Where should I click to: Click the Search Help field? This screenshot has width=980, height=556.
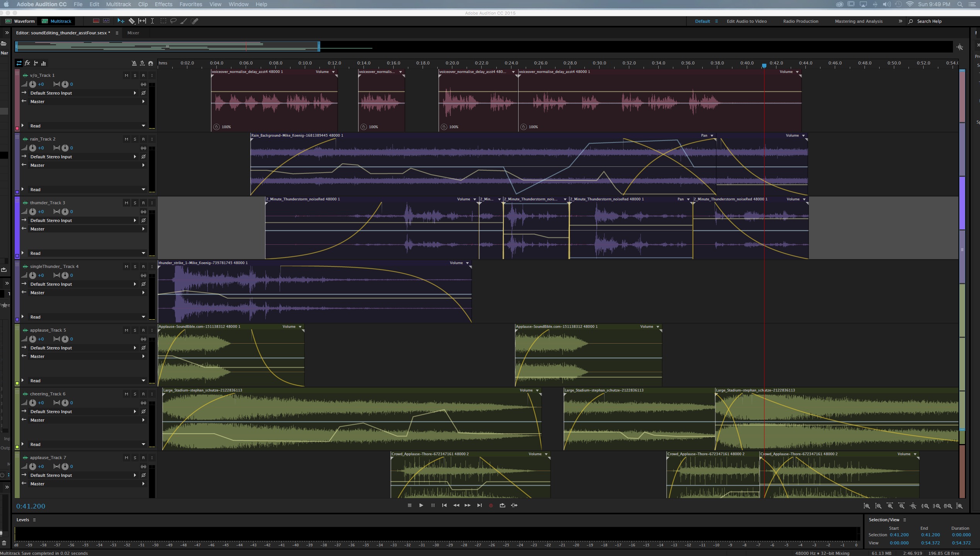[929, 21]
